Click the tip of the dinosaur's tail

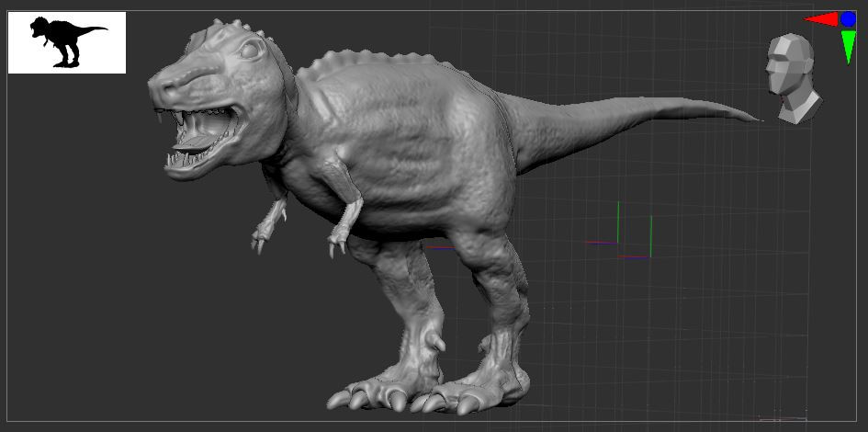click(759, 119)
